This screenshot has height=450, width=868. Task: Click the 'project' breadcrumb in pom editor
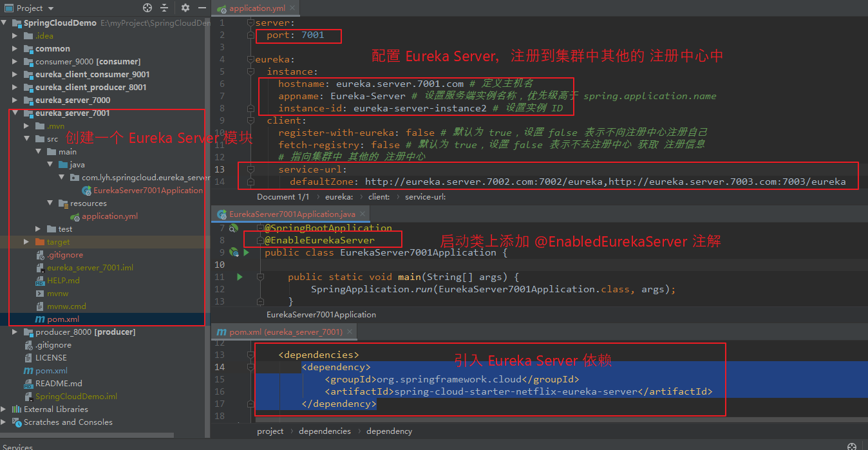pyautogui.click(x=270, y=431)
